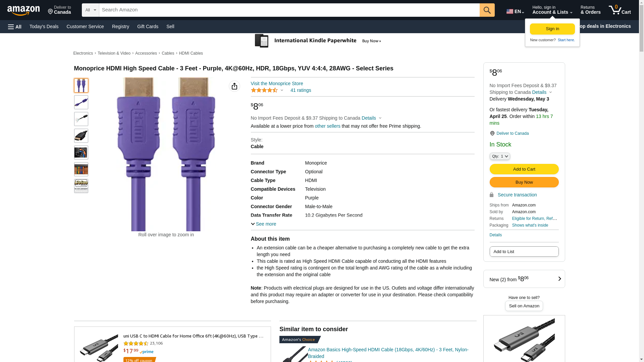Click the share icon on product image

pyautogui.click(x=234, y=86)
